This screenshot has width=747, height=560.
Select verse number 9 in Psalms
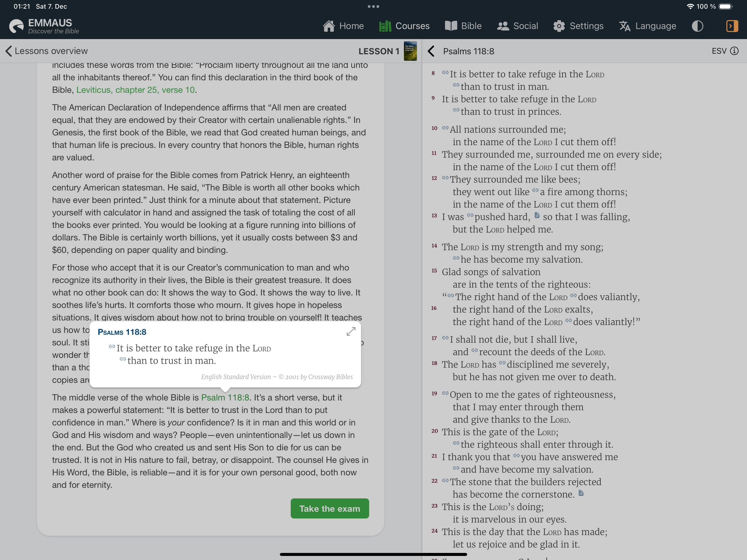pos(433,98)
